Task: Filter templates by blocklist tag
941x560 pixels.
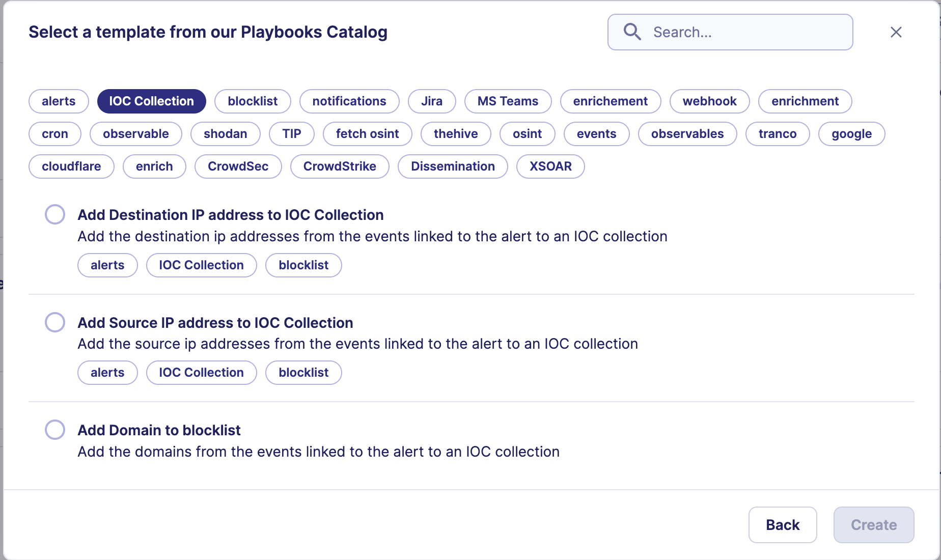Action: pyautogui.click(x=253, y=101)
